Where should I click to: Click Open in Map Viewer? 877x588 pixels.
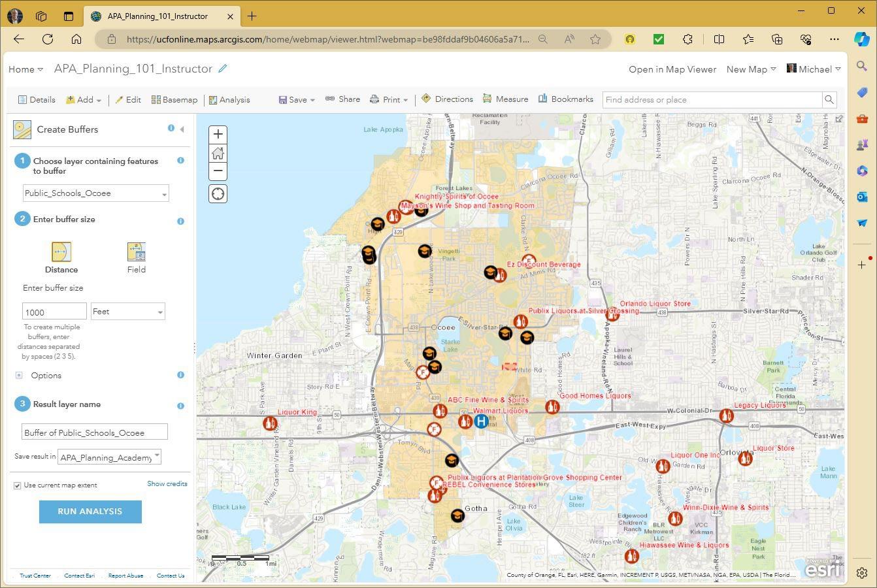point(672,69)
